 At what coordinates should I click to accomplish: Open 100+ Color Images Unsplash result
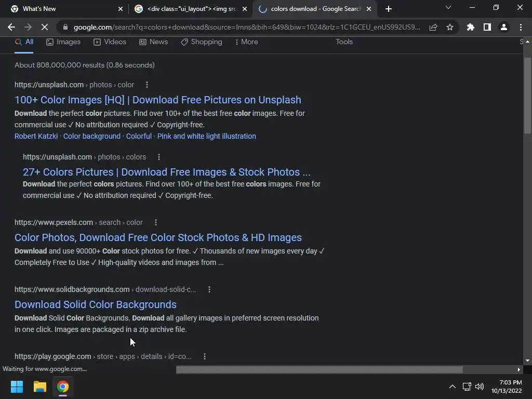[x=158, y=100]
